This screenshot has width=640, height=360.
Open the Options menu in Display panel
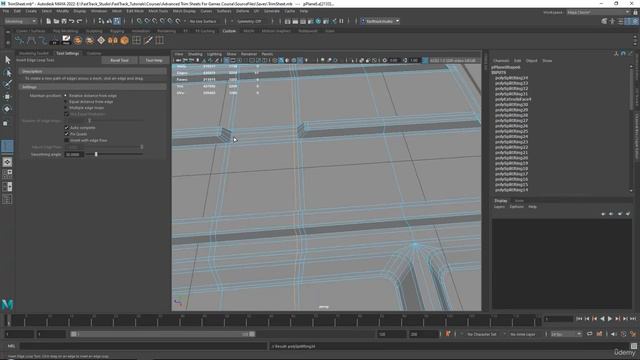[x=516, y=207]
